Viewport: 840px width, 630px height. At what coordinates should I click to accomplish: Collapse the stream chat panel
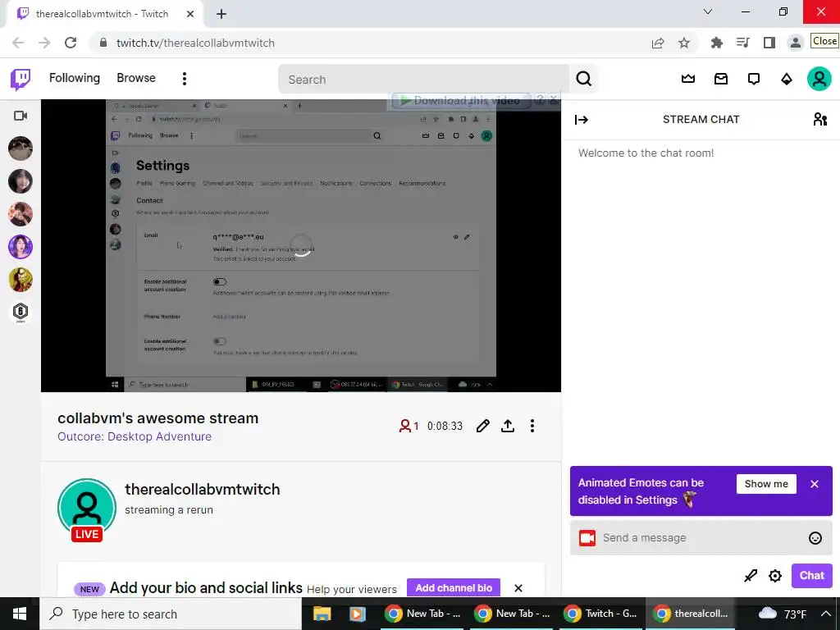click(x=582, y=120)
